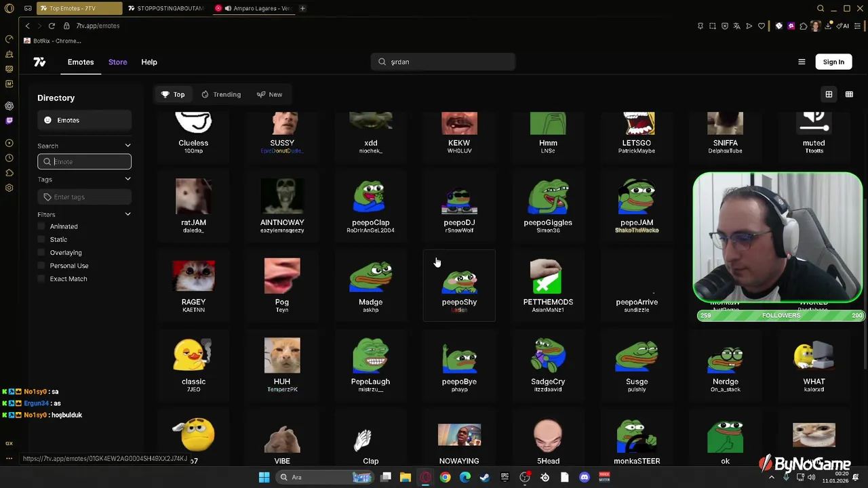This screenshot has width=868, height=488.
Task: Select Emotes in the Directory sidebar
Action: (x=84, y=120)
